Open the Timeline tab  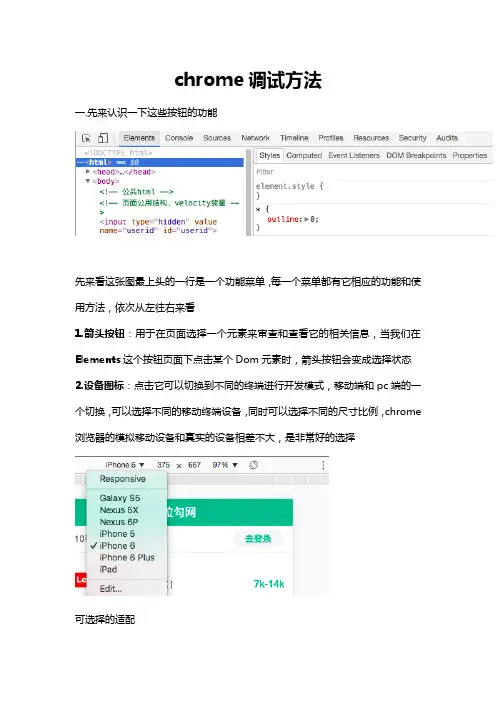point(294,138)
